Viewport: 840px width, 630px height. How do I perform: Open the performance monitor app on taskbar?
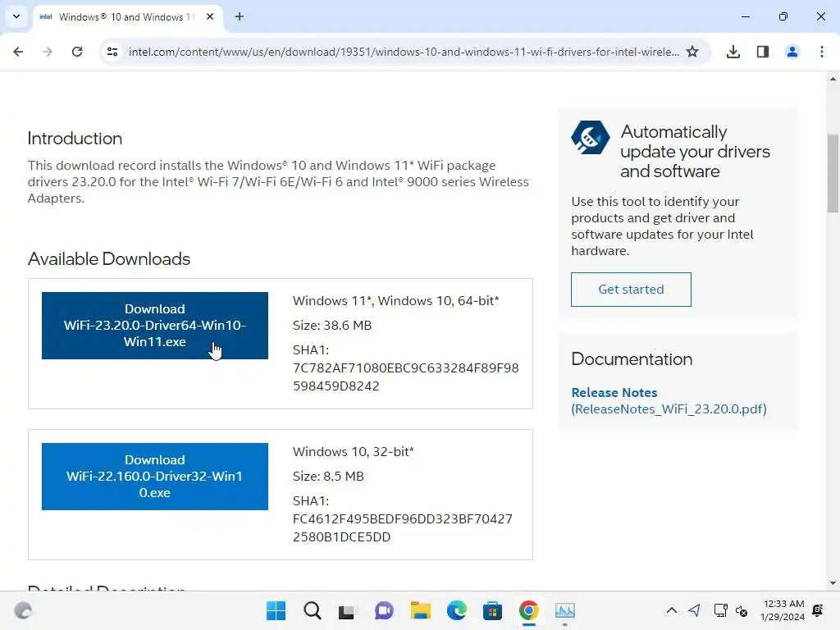point(564,610)
